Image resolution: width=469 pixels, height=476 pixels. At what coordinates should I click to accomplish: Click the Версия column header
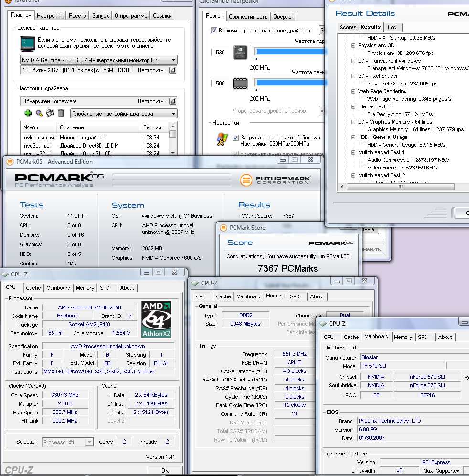click(x=154, y=127)
